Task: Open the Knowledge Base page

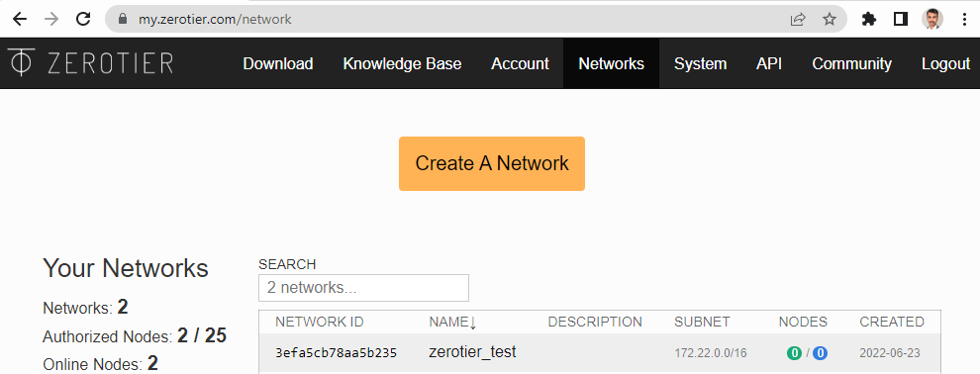Action: pyautogui.click(x=403, y=63)
